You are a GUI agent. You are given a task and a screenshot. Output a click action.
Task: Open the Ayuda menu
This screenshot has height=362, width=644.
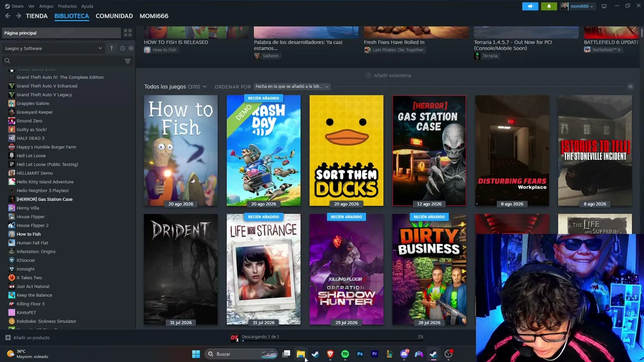pyautogui.click(x=87, y=6)
